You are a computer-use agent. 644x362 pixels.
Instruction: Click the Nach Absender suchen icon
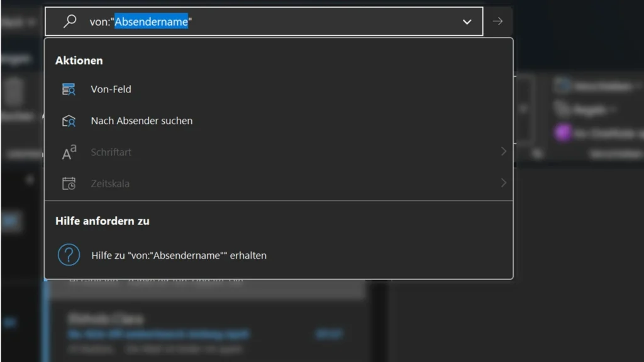point(69,120)
